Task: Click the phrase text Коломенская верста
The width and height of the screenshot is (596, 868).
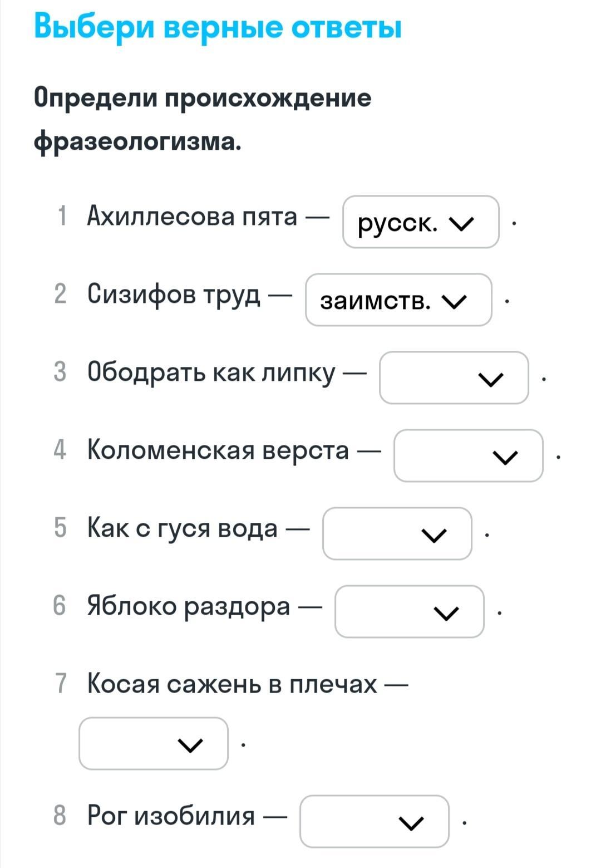Action: pos(218,450)
